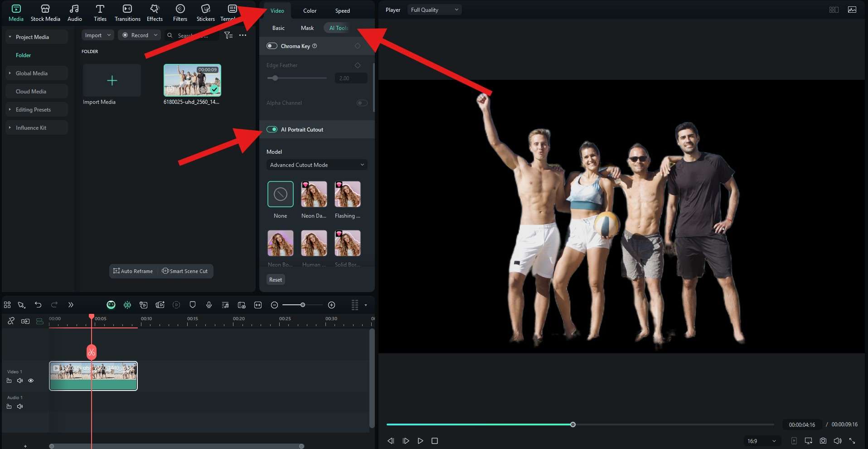Click the scissors split button on playhead
The width and height of the screenshot is (868, 449).
tap(92, 352)
